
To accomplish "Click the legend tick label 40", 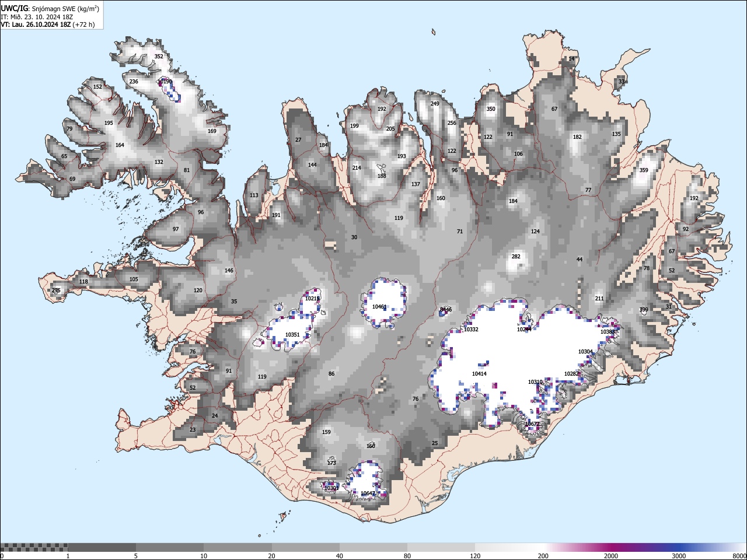I will (340, 556).
